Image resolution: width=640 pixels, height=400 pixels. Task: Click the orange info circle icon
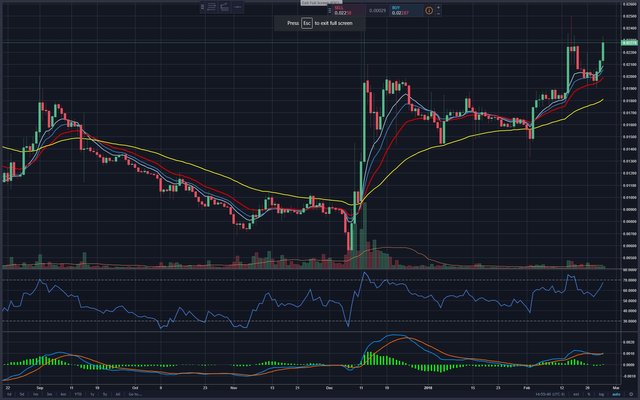click(x=429, y=11)
